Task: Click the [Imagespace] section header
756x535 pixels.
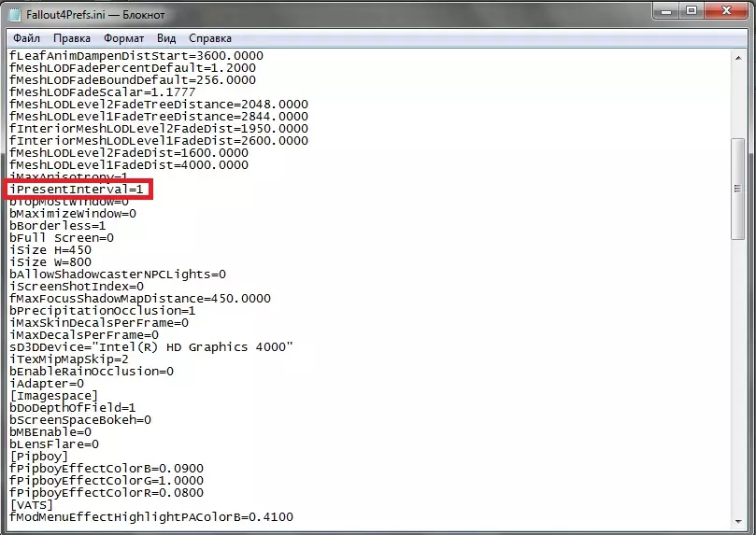Action: (54, 396)
